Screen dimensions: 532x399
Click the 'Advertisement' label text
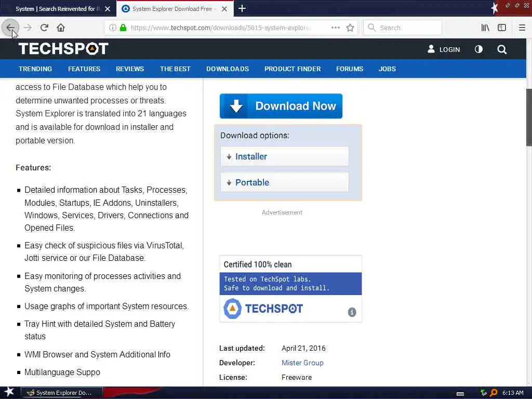pos(282,212)
